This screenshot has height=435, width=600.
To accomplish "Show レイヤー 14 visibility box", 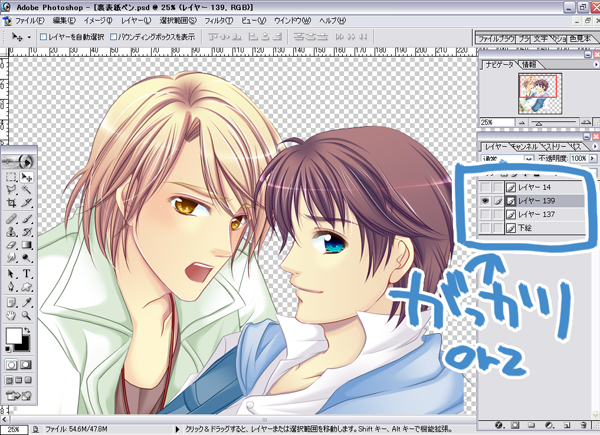I will tap(485, 187).
